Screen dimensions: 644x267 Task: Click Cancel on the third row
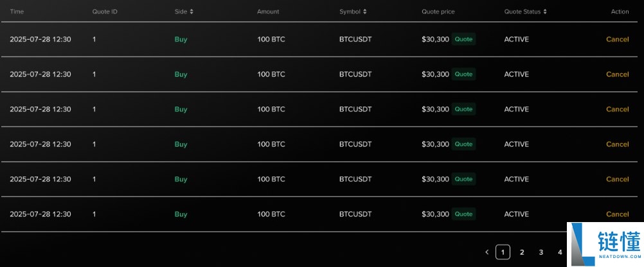pyautogui.click(x=617, y=109)
